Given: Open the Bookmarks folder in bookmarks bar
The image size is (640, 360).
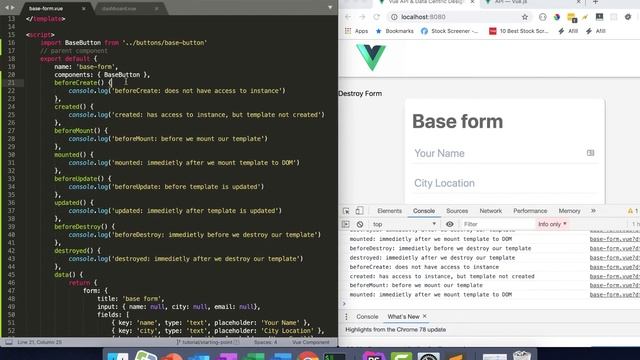Looking at the screenshot, I should coord(394,31).
